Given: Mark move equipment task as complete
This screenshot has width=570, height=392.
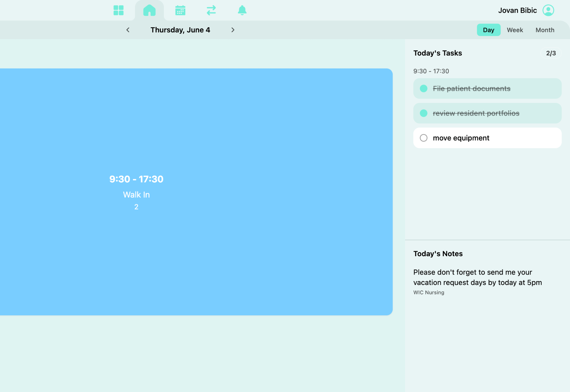Looking at the screenshot, I should click(x=424, y=138).
